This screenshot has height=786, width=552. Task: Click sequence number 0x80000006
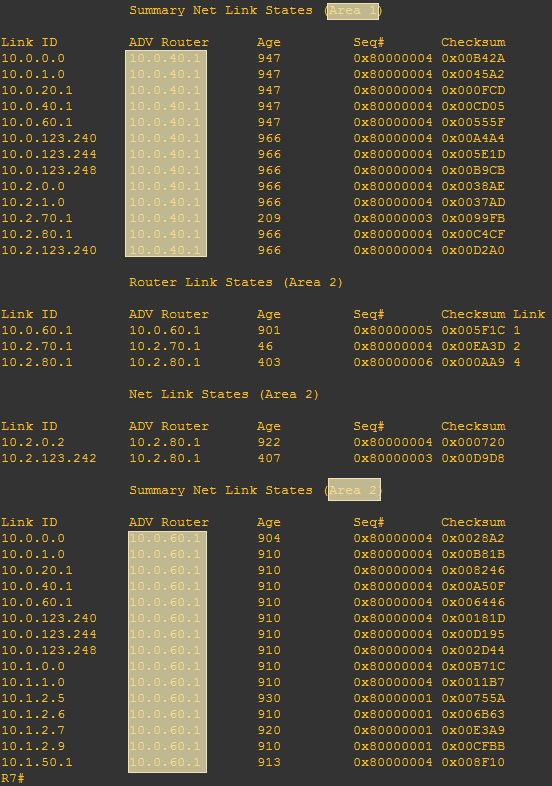[x=393, y=362]
